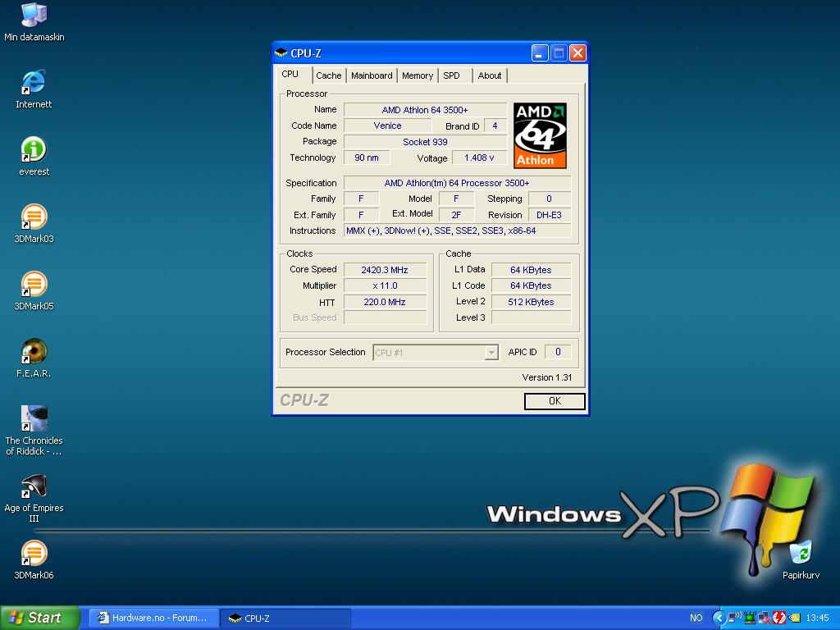Click the CPU-Z title bar chip icon
This screenshot has width=840, height=630.
[x=281, y=52]
